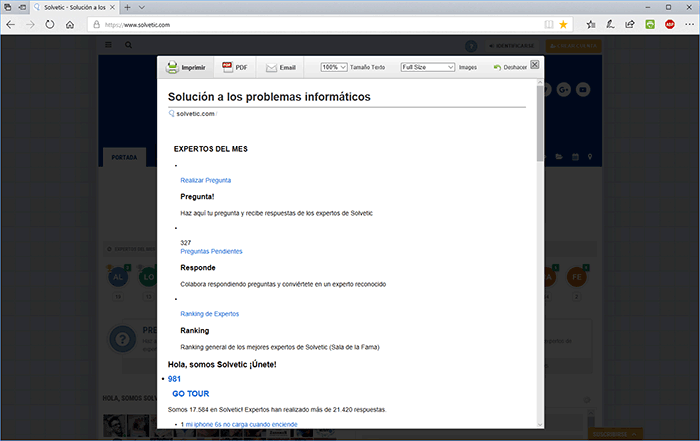
Task: Open the tab list chevron dropdown
Action: [x=142, y=7]
